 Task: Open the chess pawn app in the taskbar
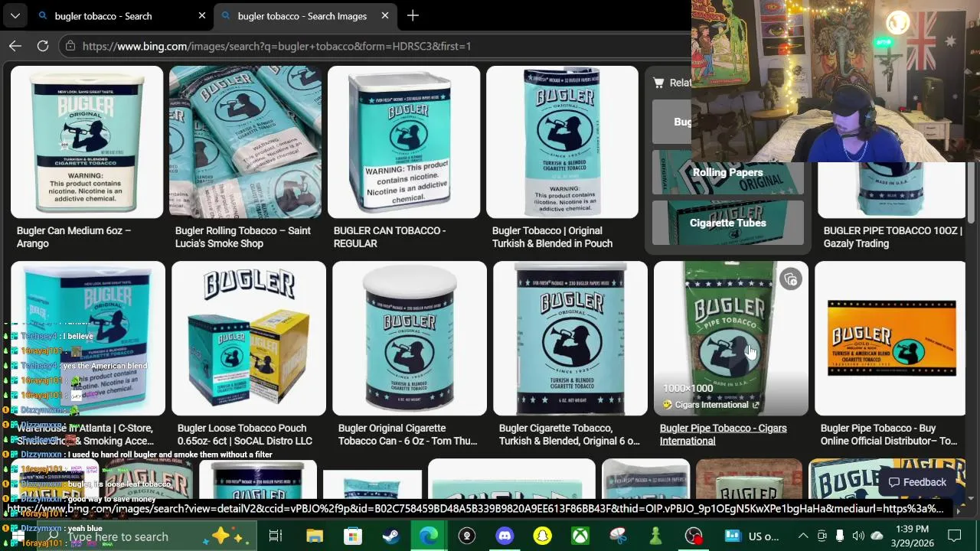[655, 536]
